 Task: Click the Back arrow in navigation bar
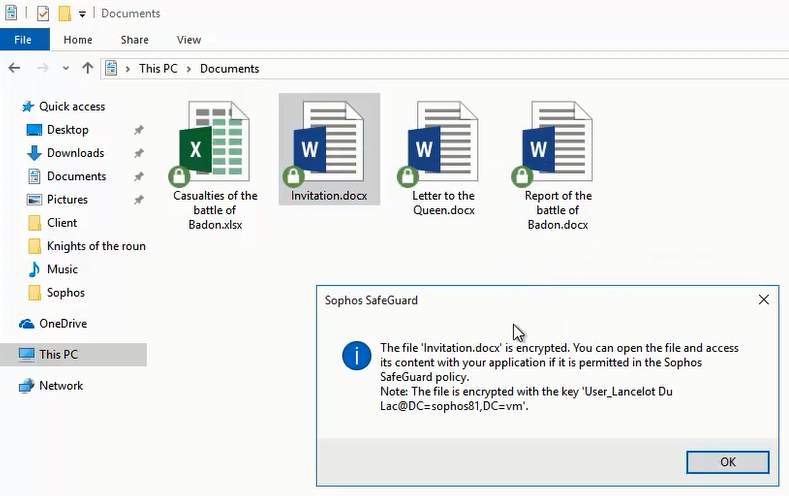14,68
